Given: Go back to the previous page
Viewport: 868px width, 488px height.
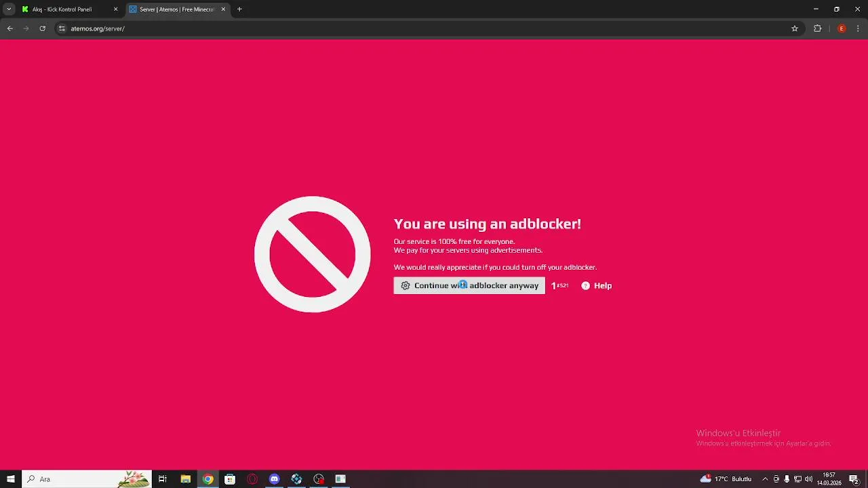Looking at the screenshot, I should tap(10, 28).
